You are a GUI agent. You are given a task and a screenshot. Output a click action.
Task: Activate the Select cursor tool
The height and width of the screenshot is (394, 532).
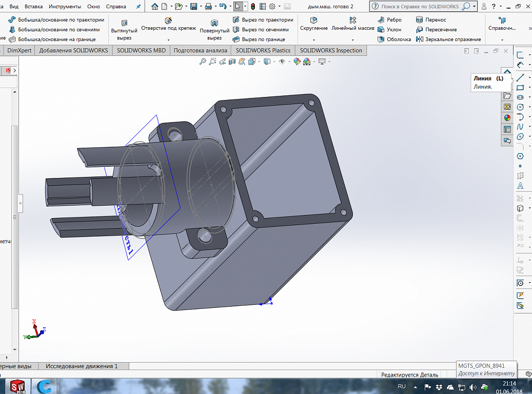pos(238,7)
